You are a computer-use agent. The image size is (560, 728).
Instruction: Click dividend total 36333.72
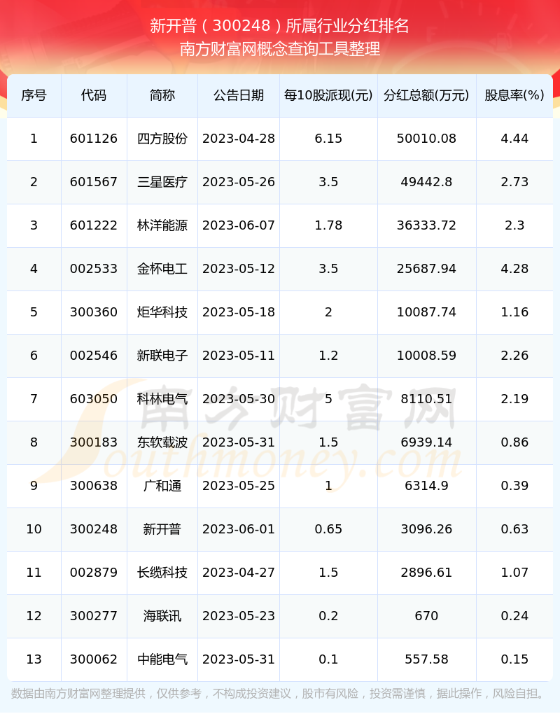coord(426,225)
